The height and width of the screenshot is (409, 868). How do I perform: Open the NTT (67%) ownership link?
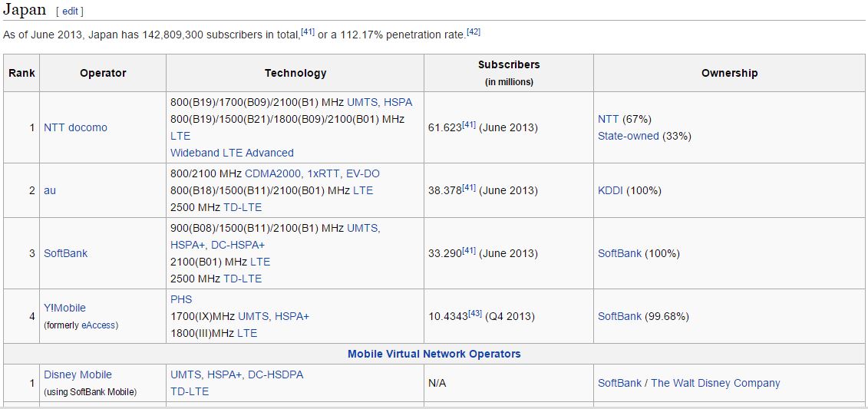tap(609, 119)
